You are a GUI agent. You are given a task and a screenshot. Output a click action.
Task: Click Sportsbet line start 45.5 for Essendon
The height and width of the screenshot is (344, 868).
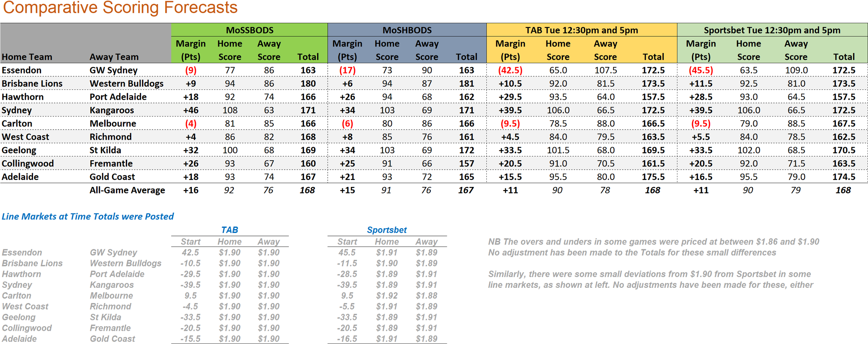click(x=347, y=252)
